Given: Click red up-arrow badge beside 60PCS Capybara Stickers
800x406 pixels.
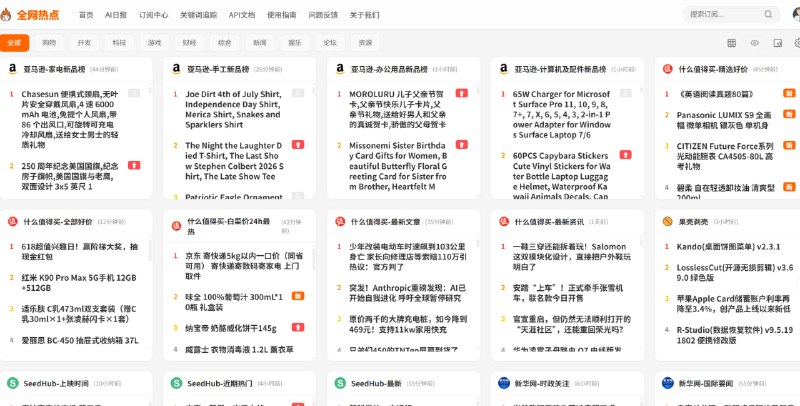Looking at the screenshot, I should (x=626, y=155).
